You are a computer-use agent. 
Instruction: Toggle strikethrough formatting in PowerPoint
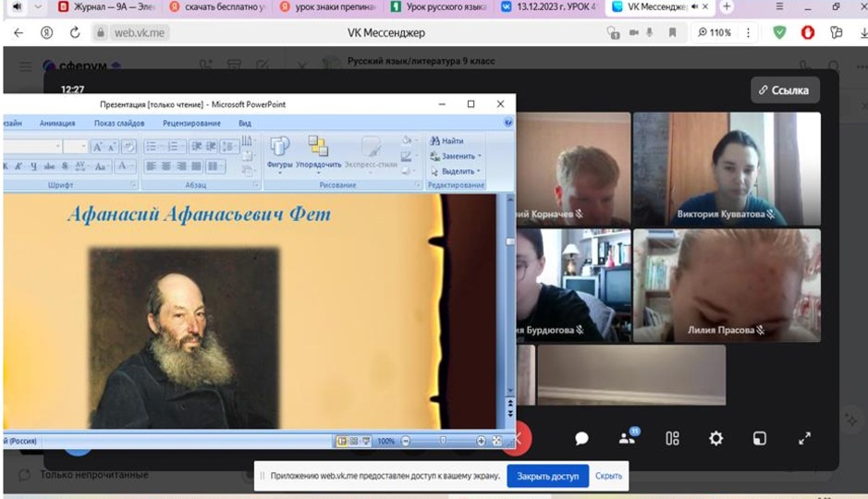(x=49, y=166)
